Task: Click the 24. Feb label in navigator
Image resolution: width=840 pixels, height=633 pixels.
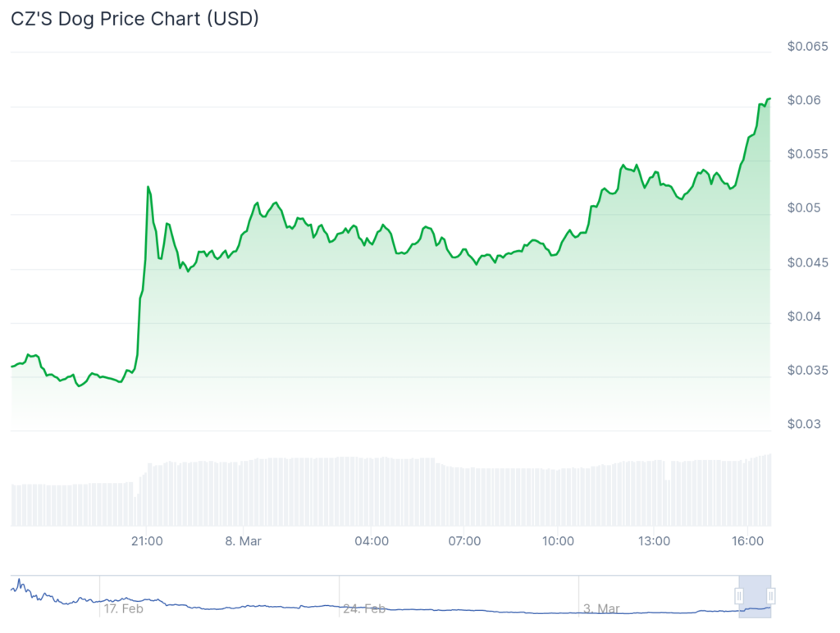Action: (364, 609)
